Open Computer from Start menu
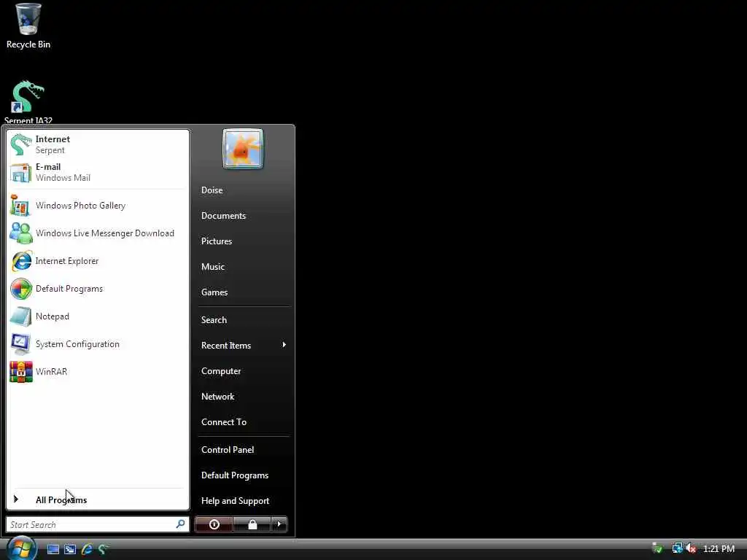 click(244, 371)
